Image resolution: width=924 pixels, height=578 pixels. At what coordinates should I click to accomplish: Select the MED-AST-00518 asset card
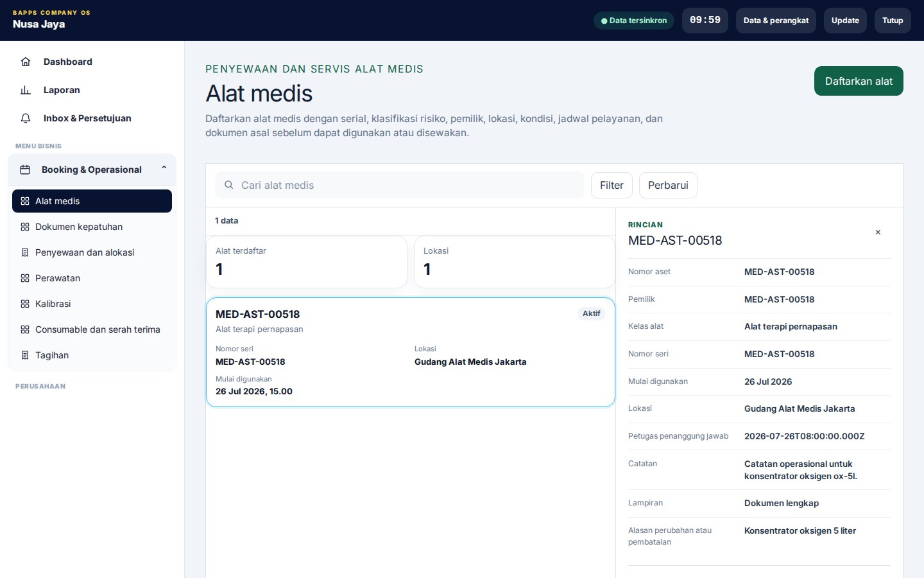[x=411, y=352]
